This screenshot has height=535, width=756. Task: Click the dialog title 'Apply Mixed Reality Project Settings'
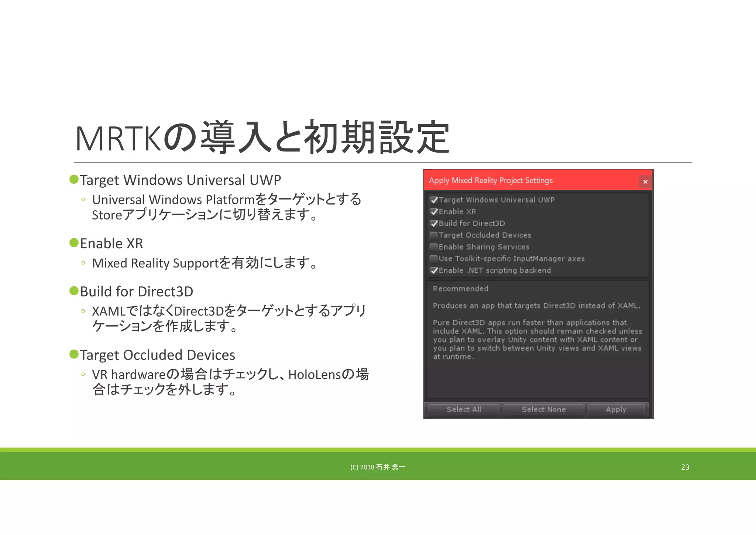click(x=491, y=180)
